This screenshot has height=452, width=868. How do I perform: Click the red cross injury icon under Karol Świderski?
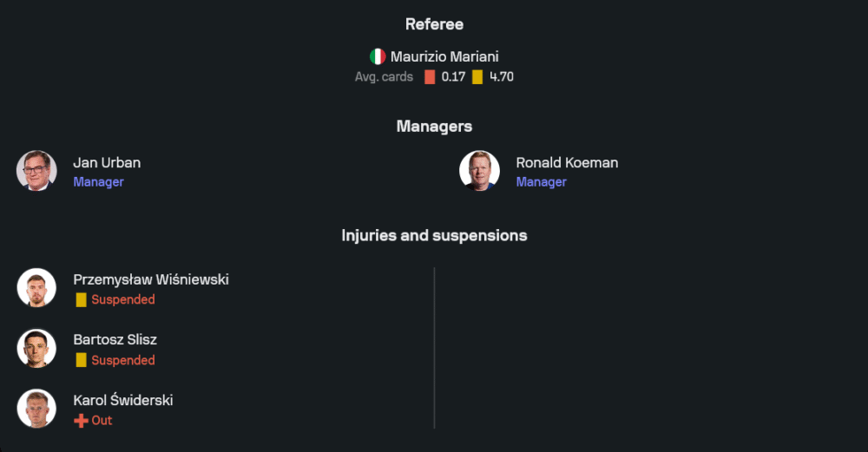(81, 421)
